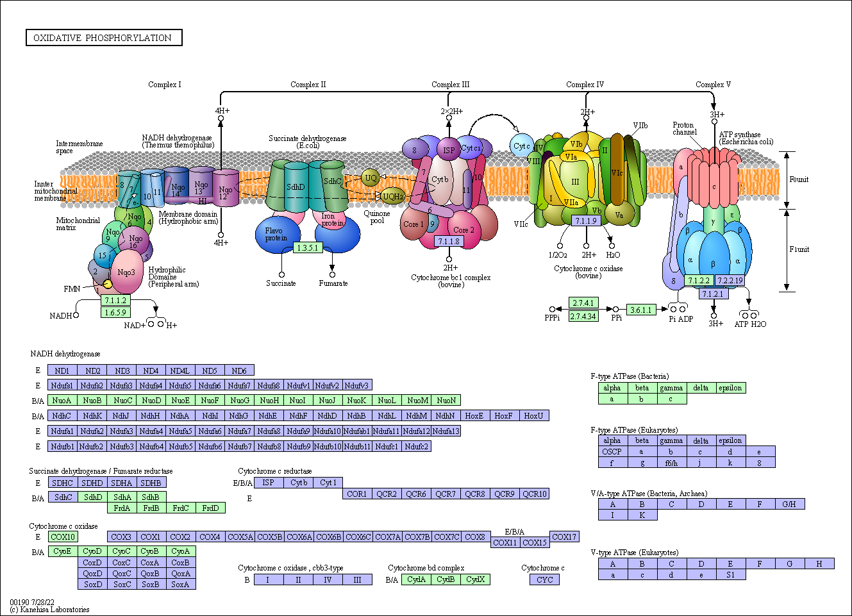852x616 pixels.
Task: Click the OXIDATIVE PHOSPHORYLATION title box
Action: [104, 38]
